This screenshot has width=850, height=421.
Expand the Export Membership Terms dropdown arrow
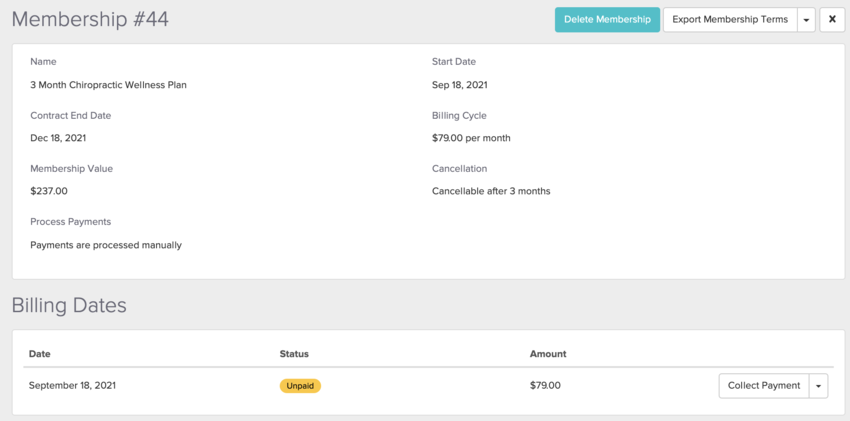(x=806, y=20)
